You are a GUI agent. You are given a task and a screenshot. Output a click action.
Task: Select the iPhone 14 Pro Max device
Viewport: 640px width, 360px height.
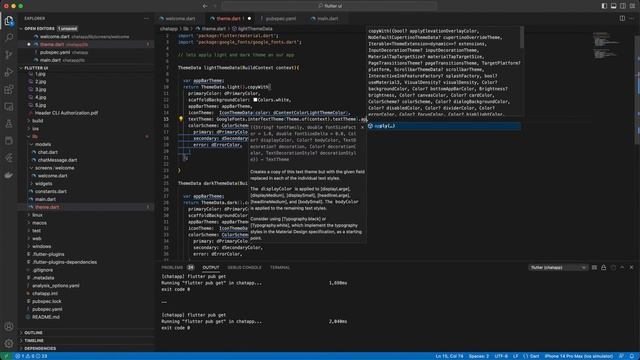point(578,356)
